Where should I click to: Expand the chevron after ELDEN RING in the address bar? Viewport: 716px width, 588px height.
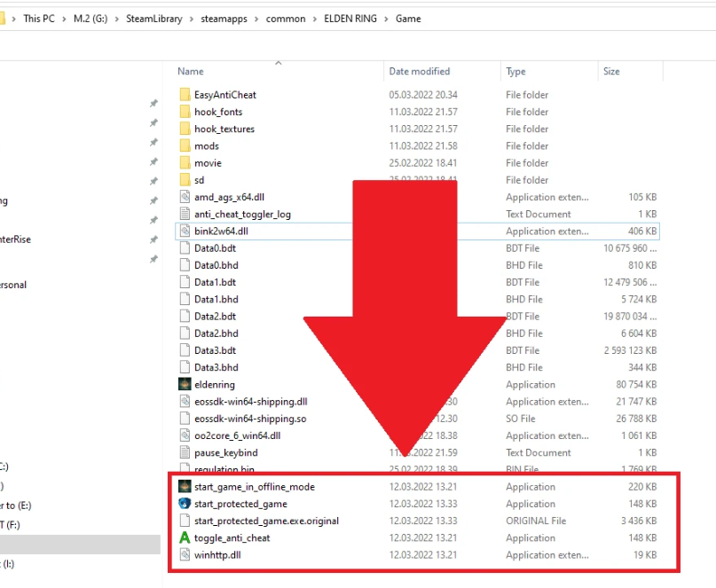pos(387,19)
